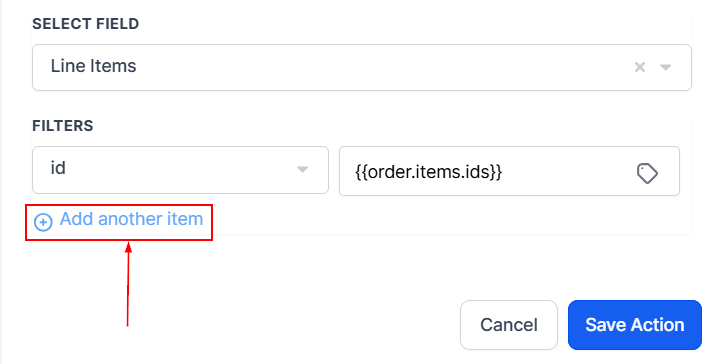The image size is (712, 364).
Task: Expand the id filter dropdown arrow
Action: [302, 169]
